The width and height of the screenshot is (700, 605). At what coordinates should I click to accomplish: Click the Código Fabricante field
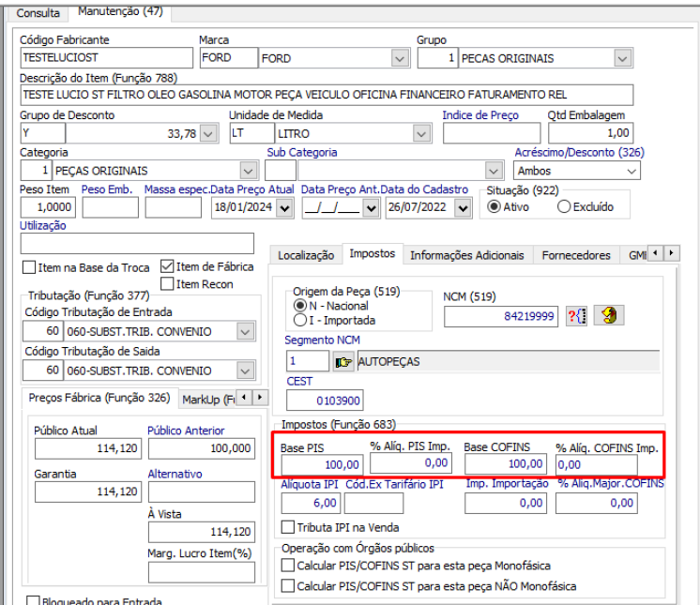(x=107, y=58)
